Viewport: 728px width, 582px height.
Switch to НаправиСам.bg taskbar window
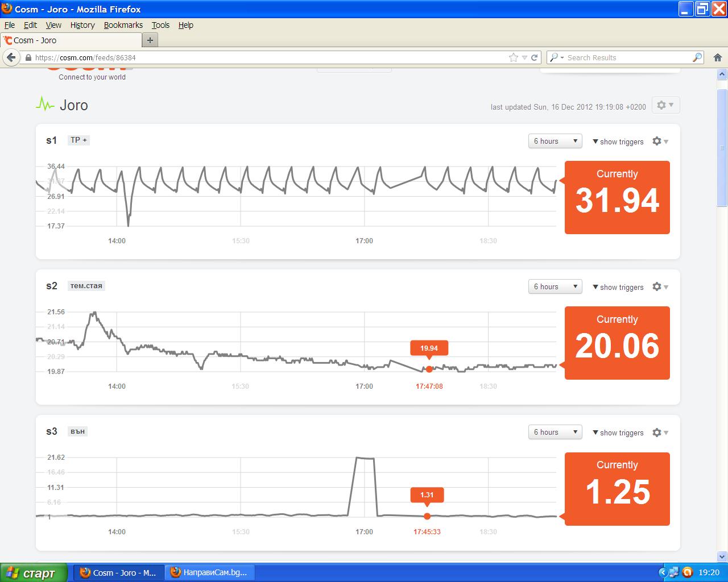point(210,572)
